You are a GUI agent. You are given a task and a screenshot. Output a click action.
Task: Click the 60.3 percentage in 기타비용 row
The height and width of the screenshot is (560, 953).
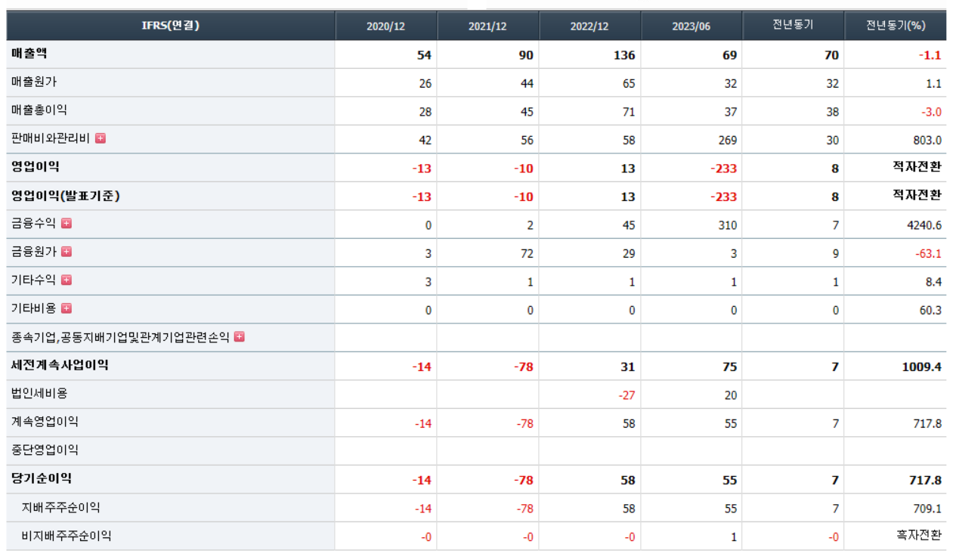click(x=930, y=311)
